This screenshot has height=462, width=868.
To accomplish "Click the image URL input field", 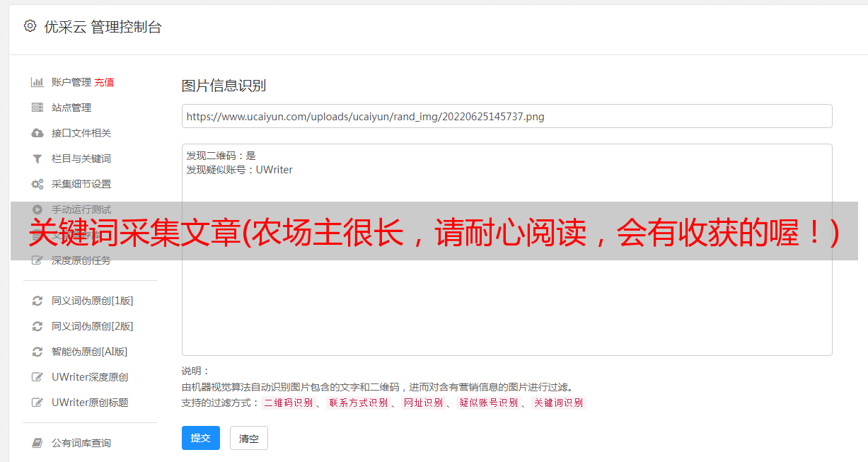I will [507, 116].
